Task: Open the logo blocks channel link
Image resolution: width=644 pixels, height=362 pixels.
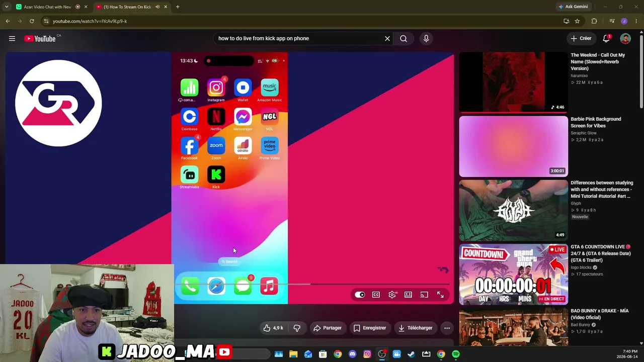Action: click(581, 267)
